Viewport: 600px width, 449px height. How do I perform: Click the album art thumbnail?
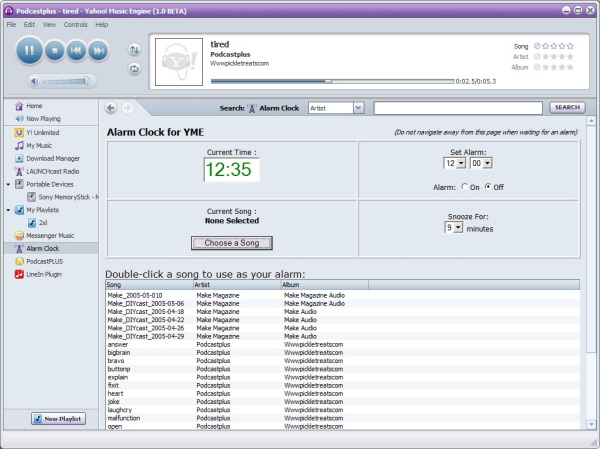tap(179, 62)
